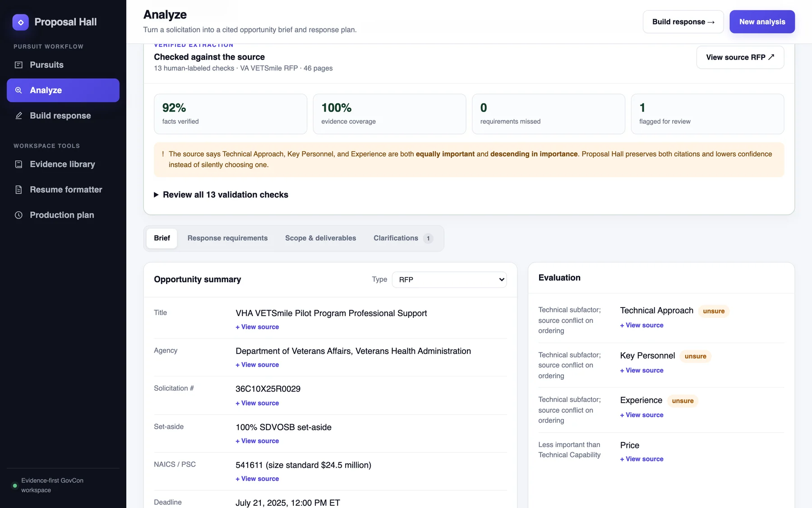Click the 0 requirements missed card
This screenshot has width=812, height=508.
pyautogui.click(x=549, y=114)
